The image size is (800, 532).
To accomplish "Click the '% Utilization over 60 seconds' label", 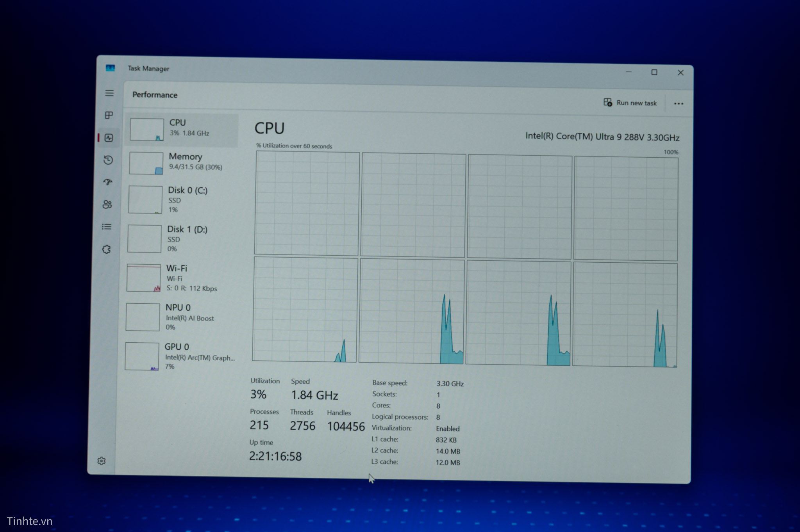I will [x=294, y=146].
